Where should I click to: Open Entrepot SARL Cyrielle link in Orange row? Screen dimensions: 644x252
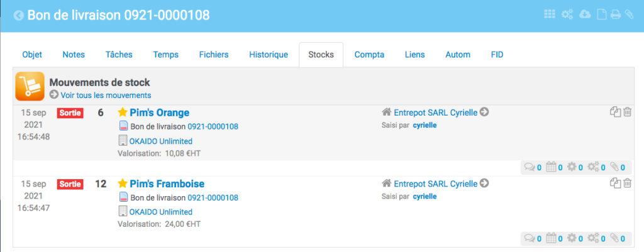click(x=436, y=112)
